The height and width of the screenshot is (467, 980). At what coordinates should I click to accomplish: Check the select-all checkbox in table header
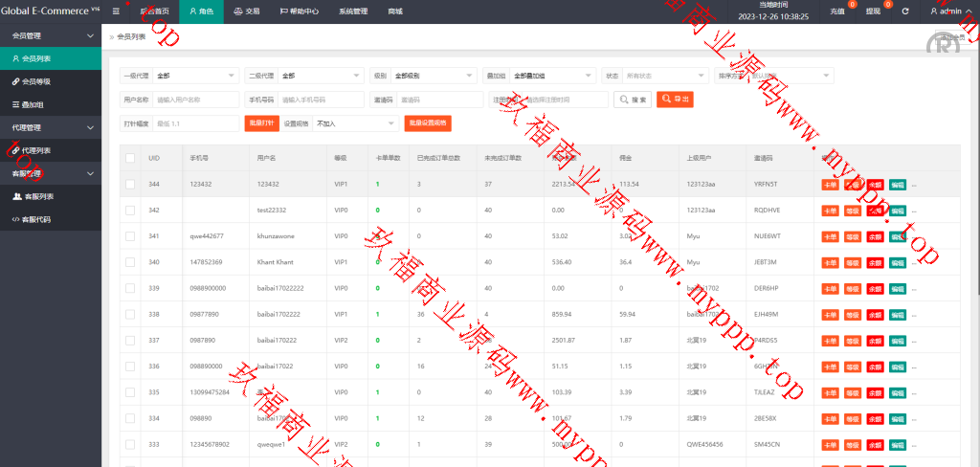point(130,158)
